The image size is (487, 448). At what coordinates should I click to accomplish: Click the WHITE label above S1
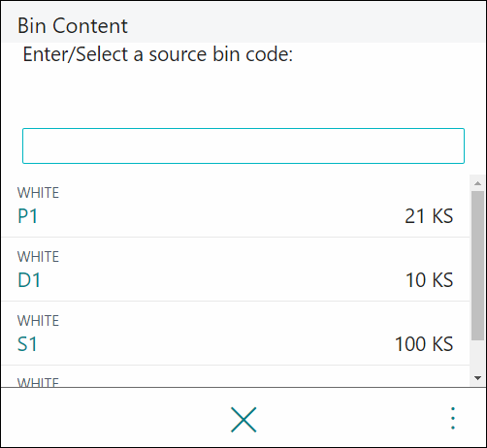pos(38,321)
